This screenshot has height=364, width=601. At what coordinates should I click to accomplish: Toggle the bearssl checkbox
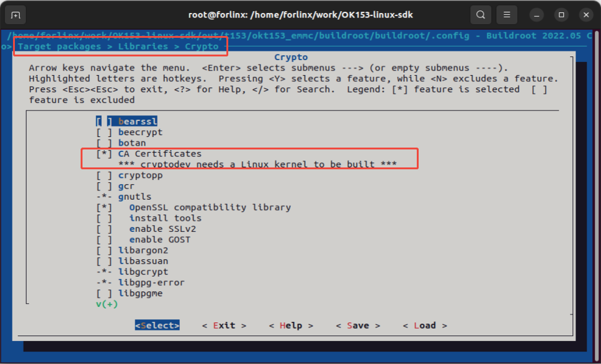click(x=104, y=122)
